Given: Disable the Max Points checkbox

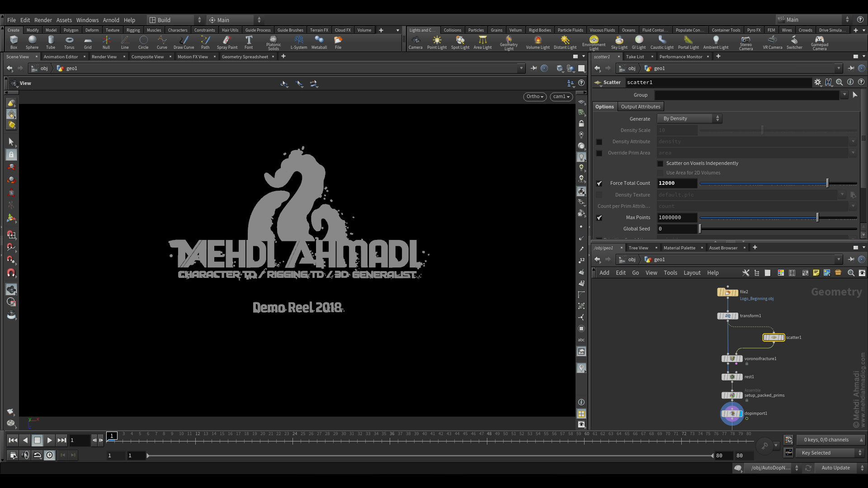Looking at the screenshot, I should pos(599,218).
